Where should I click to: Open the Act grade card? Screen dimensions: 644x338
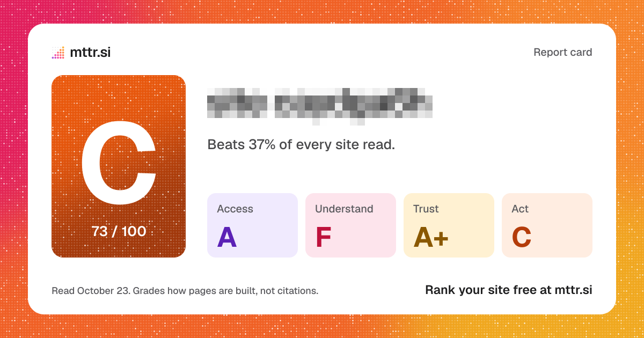(547, 225)
